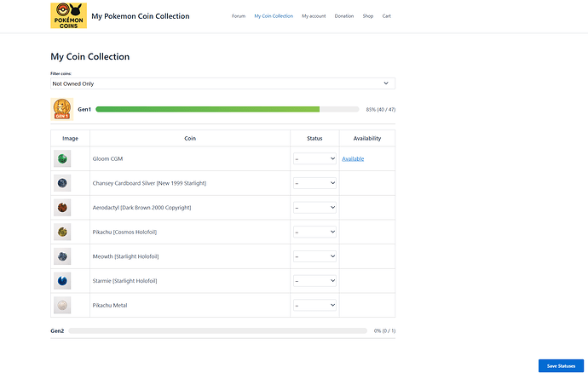This screenshot has height=373, width=588.
Task: Open the status dropdown for Aerodactyl
Action: [314, 207]
